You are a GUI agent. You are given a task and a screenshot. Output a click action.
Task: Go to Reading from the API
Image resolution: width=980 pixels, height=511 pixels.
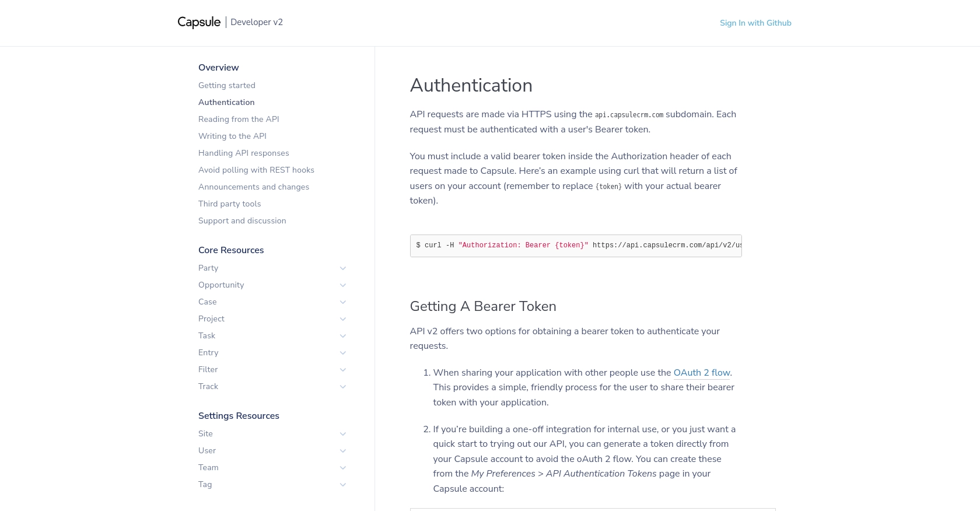[x=239, y=119]
